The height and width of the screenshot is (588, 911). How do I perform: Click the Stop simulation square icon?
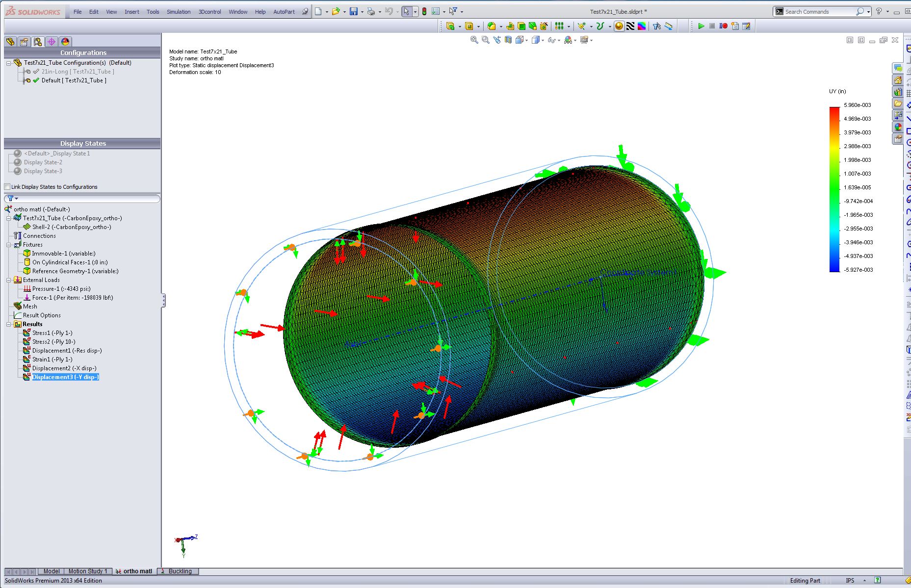[x=712, y=26]
